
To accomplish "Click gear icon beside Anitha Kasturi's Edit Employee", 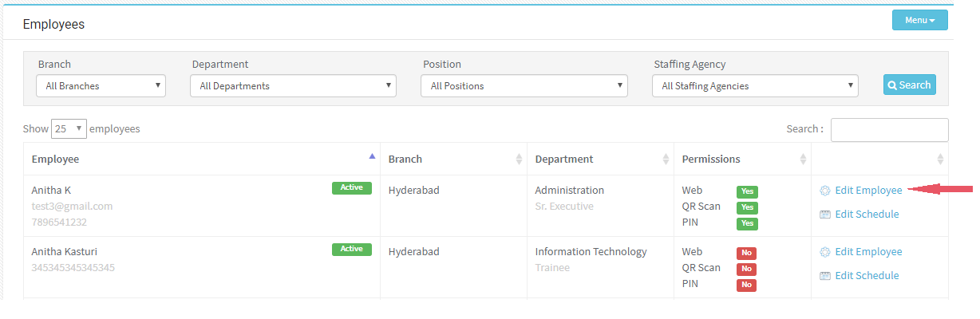I will 825,252.
